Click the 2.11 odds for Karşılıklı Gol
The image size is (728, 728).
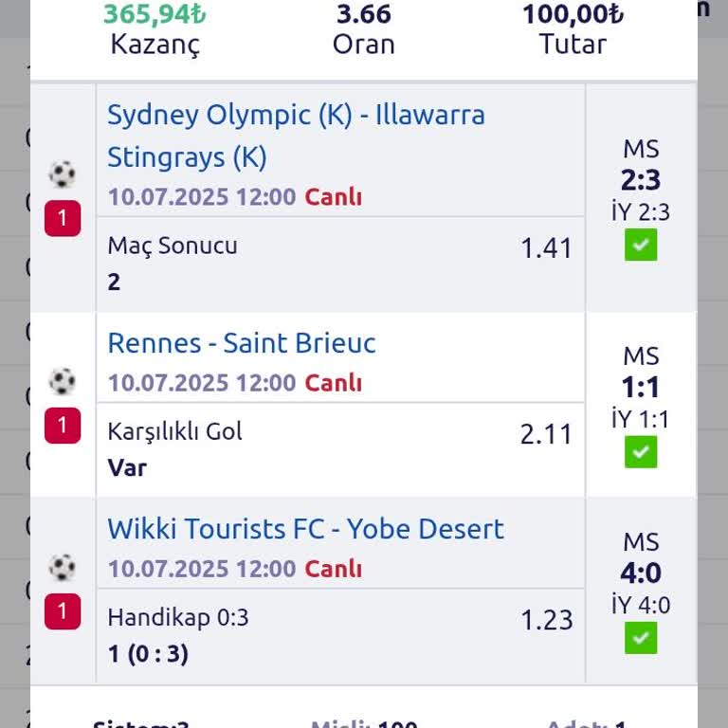546,434
